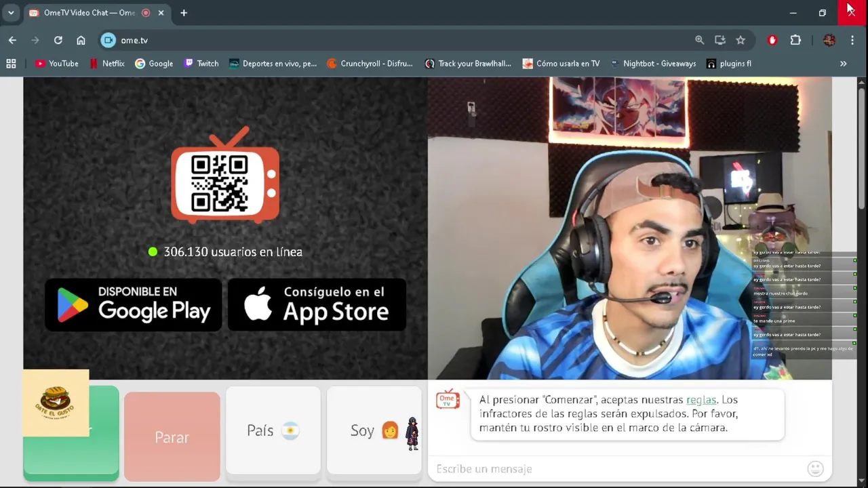Open the apps grid in bookmarks bar
Image resolution: width=868 pixels, height=488 pixels.
(x=11, y=64)
